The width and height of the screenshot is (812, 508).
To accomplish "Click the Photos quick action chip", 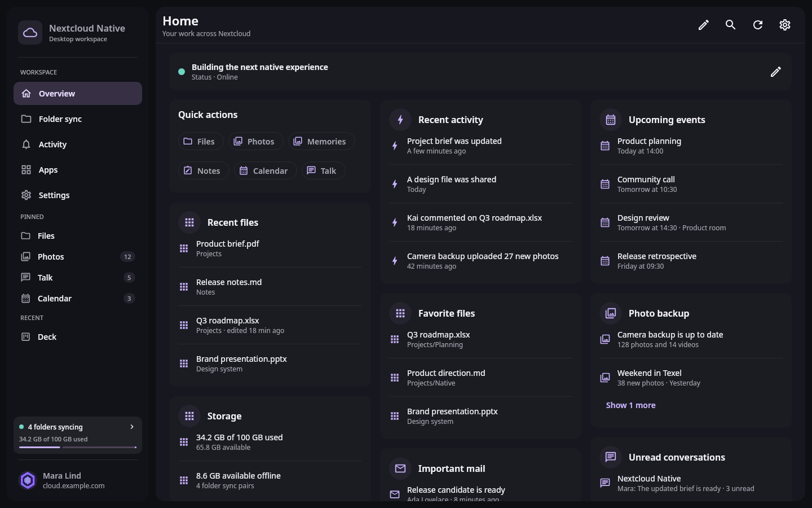I will 255,141.
